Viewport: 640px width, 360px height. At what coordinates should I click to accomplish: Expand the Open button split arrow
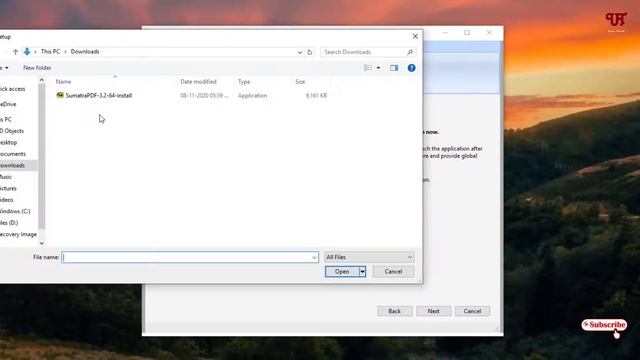pos(362,271)
